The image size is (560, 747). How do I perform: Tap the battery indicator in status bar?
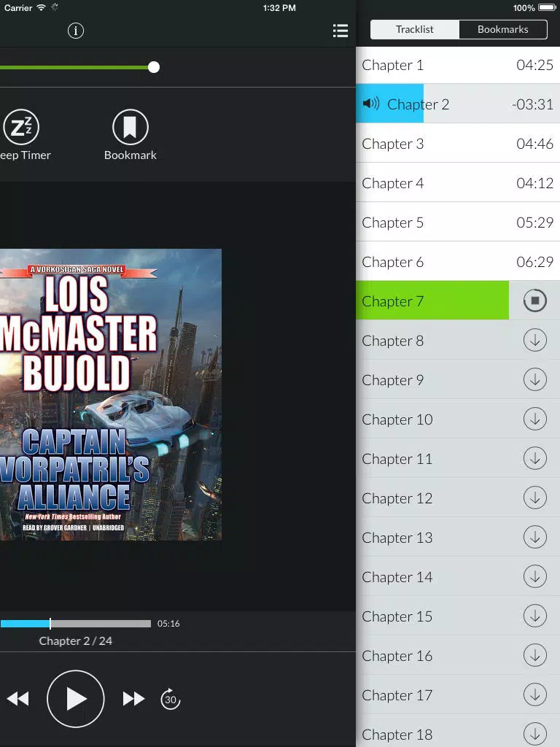click(547, 7)
